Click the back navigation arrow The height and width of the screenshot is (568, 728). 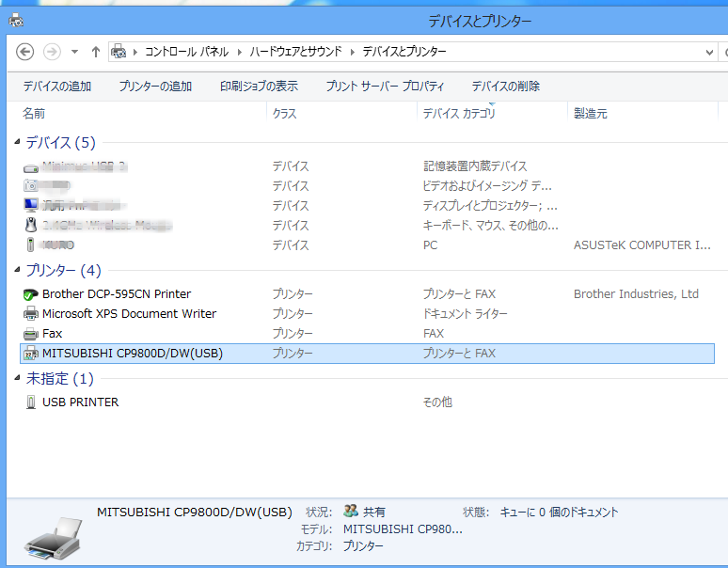click(x=25, y=52)
